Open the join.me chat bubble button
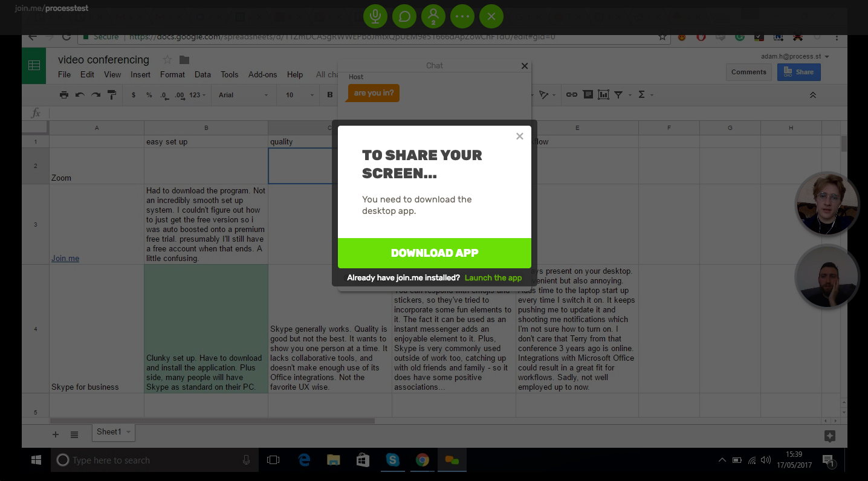868x481 pixels. click(404, 16)
